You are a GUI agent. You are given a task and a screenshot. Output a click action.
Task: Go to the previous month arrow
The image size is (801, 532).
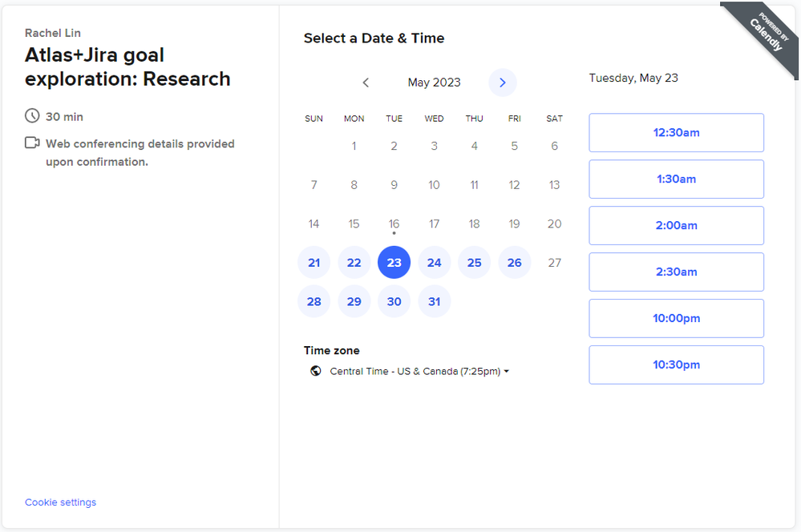[x=366, y=83]
